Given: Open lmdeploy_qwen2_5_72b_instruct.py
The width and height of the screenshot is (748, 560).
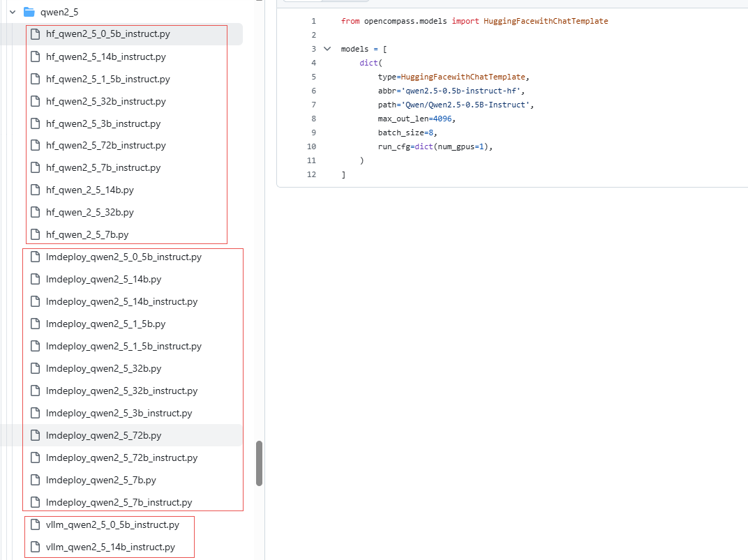Looking at the screenshot, I should (121, 458).
